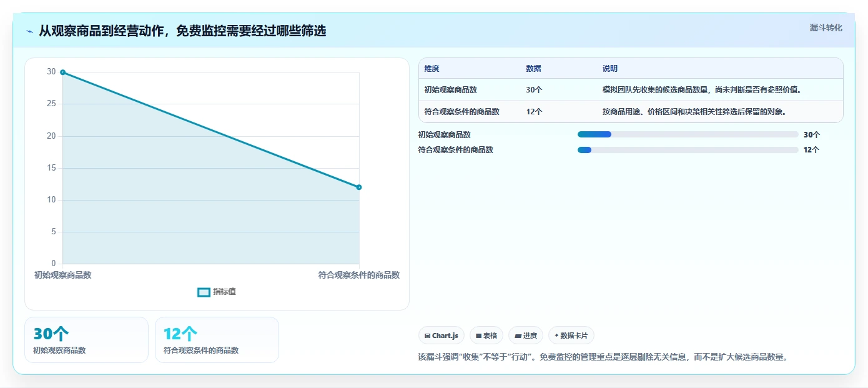Click the 数据卡片 tag chip
The width and height of the screenshot is (868, 388).
coord(571,336)
